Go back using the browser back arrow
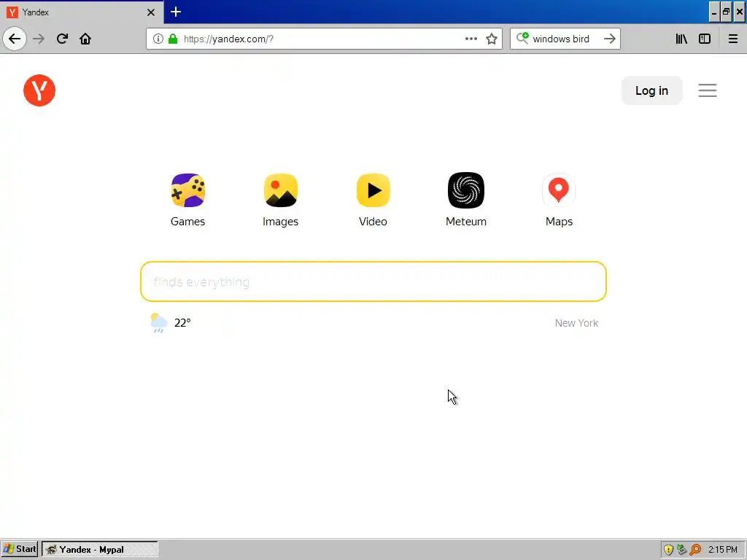The image size is (747, 560). point(15,39)
